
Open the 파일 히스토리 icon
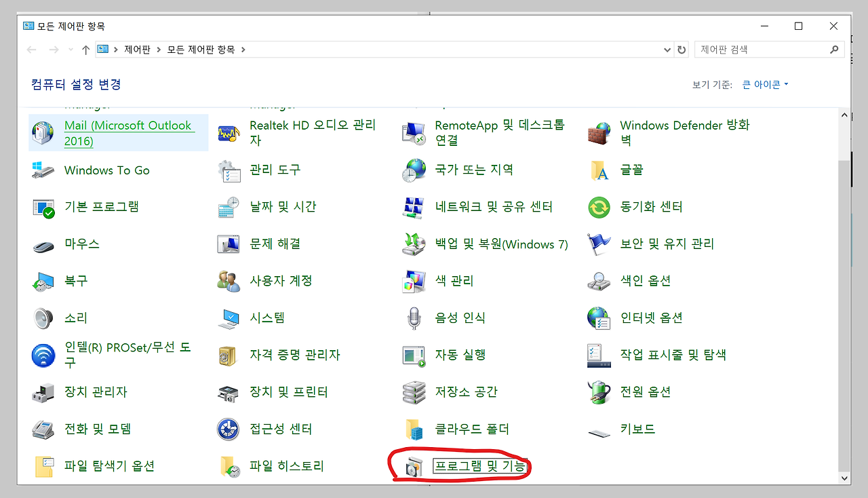tap(229, 466)
